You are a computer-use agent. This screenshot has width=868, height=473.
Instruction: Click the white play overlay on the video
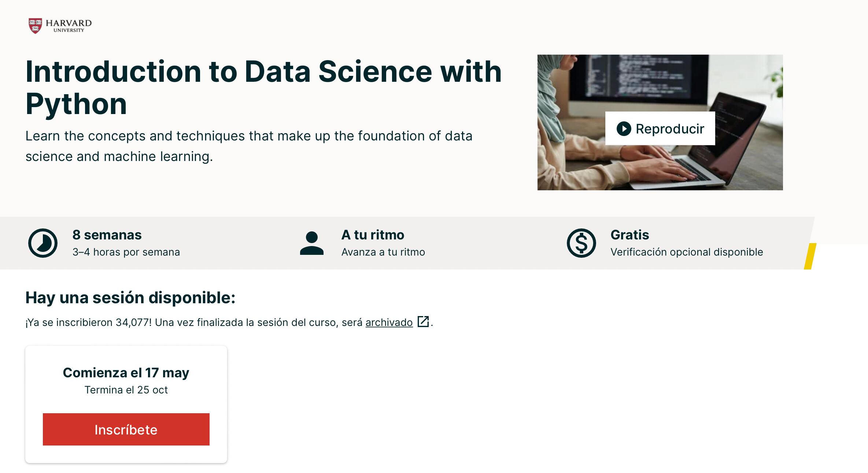coord(660,129)
